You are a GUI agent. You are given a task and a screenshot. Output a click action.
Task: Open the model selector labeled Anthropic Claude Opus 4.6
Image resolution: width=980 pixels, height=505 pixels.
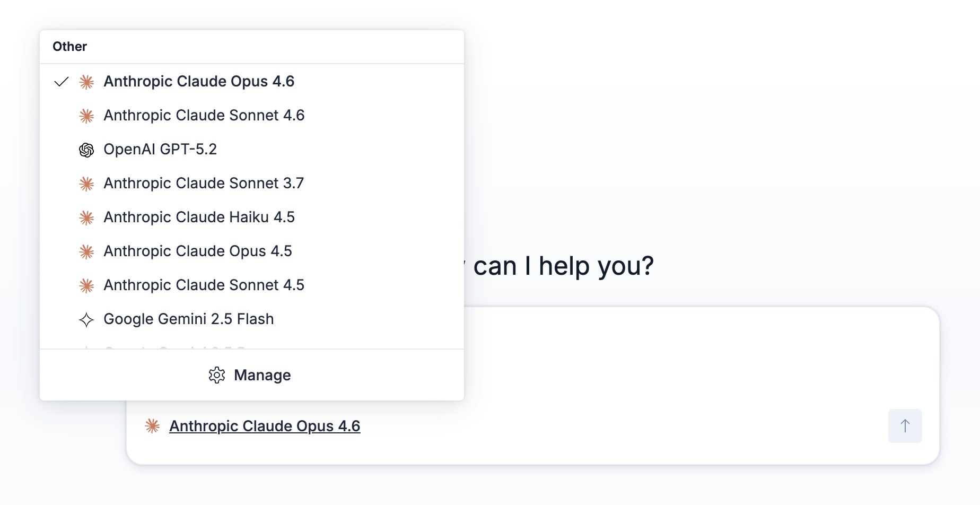[265, 426]
